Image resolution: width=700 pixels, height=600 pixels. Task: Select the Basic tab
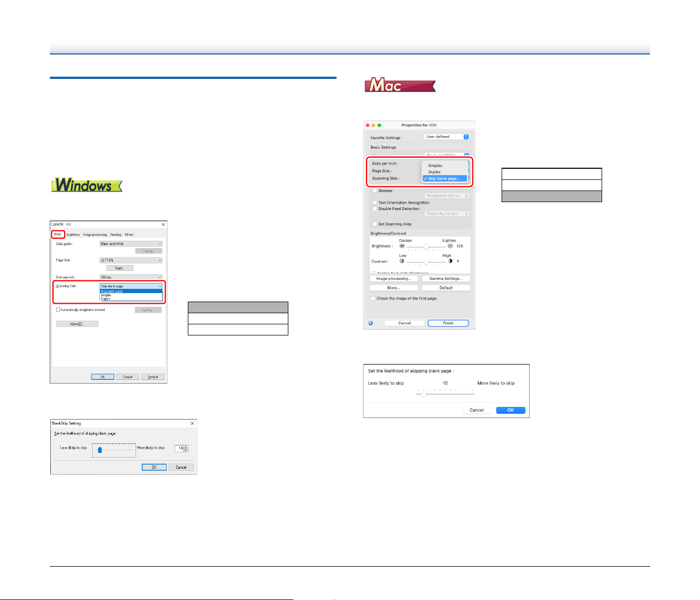(58, 234)
